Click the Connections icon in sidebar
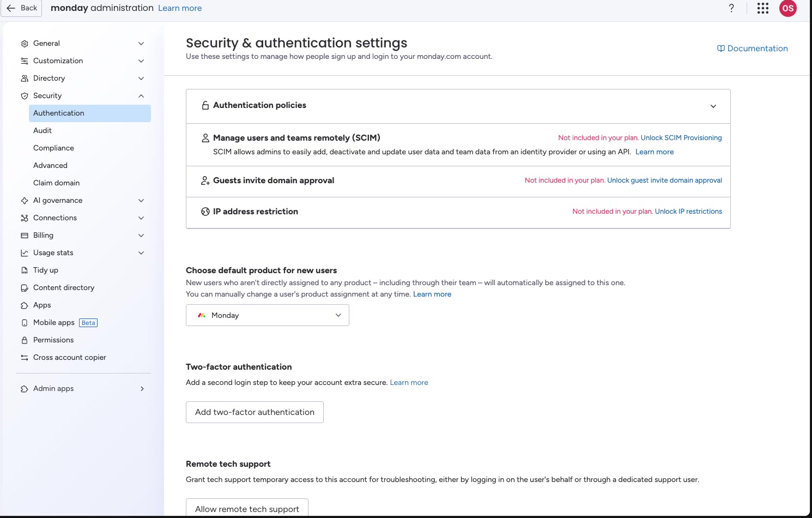Image resolution: width=812 pixels, height=518 pixels. click(x=25, y=218)
